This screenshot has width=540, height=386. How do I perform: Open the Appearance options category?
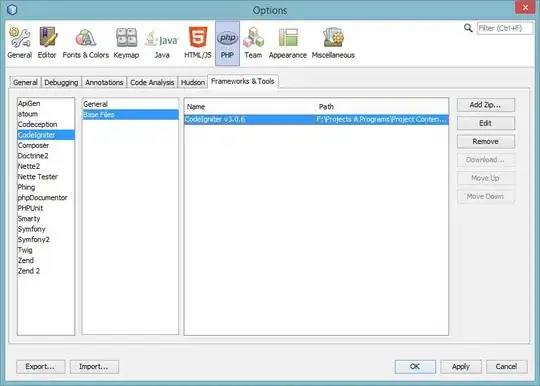tap(288, 43)
